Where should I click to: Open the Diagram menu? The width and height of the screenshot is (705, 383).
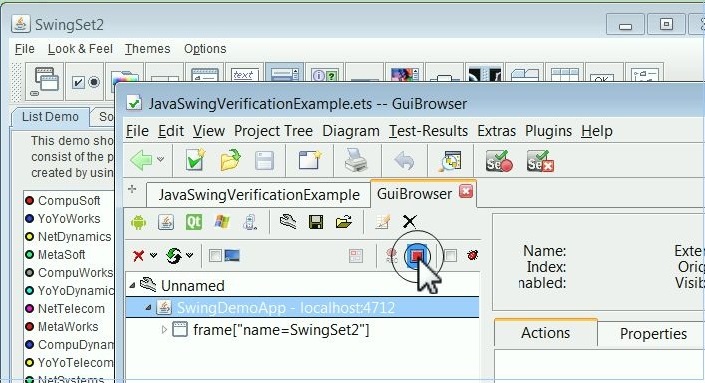pos(351,131)
